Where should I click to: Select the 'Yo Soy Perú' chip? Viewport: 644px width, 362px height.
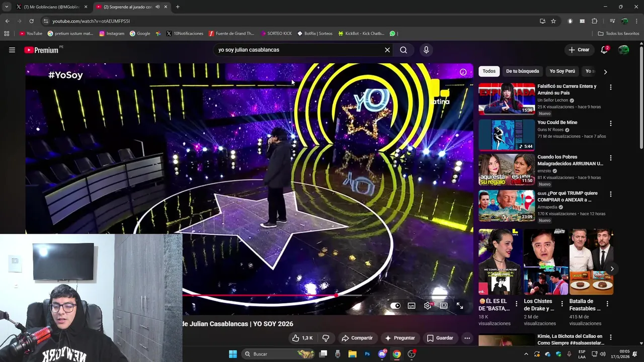[562, 71]
